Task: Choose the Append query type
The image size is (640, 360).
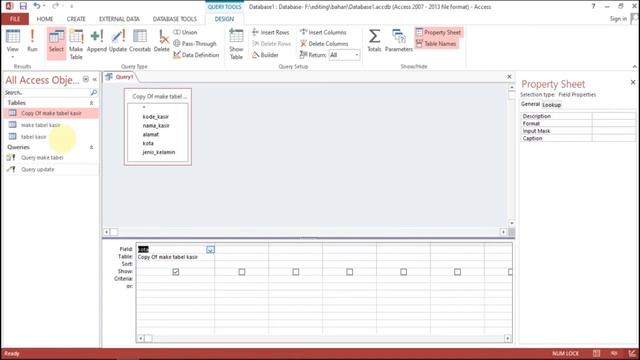Action: pyautogui.click(x=97, y=40)
